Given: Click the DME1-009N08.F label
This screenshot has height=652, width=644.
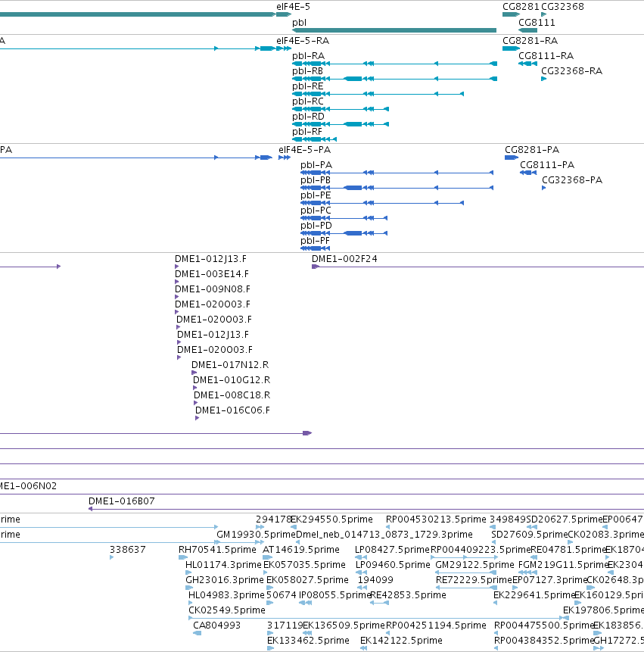Looking at the screenshot, I should pyautogui.click(x=213, y=289).
